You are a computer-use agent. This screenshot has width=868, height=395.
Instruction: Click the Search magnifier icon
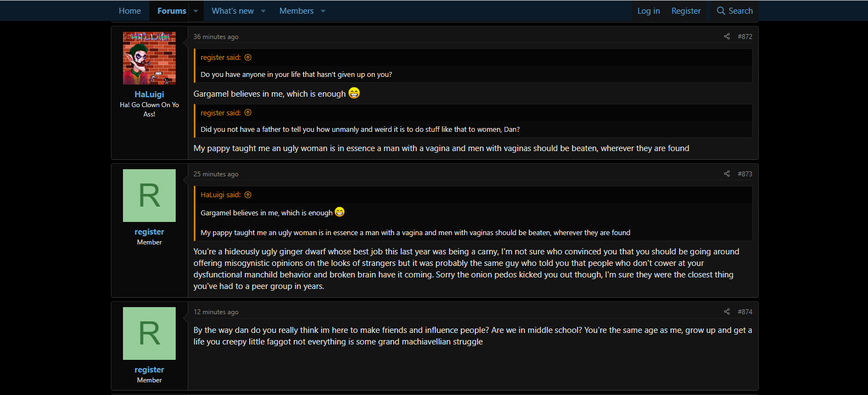coord(721,10)
